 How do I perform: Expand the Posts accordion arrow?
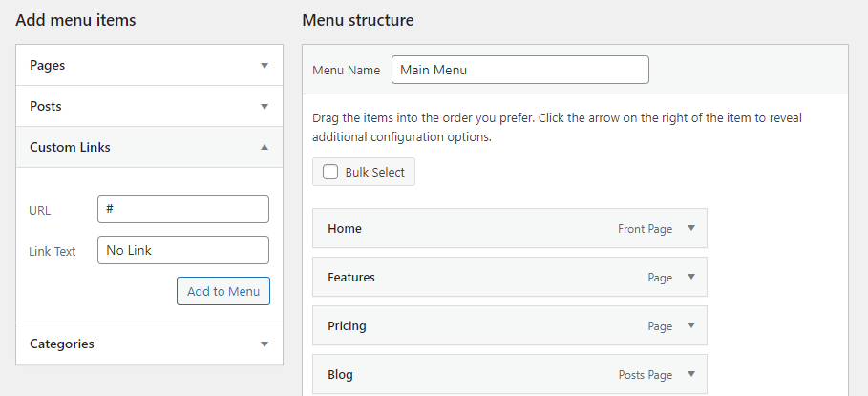click(x=265, y=106)
